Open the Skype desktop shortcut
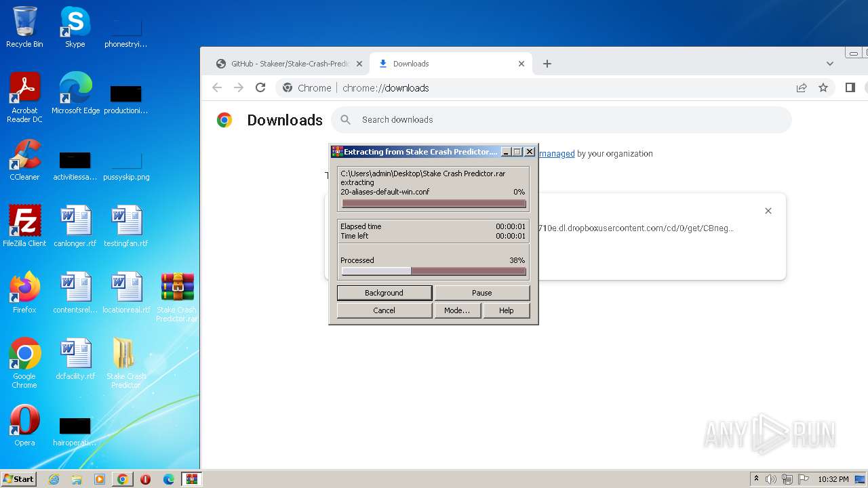Screen dimensions: 868x488 point(75,27)
